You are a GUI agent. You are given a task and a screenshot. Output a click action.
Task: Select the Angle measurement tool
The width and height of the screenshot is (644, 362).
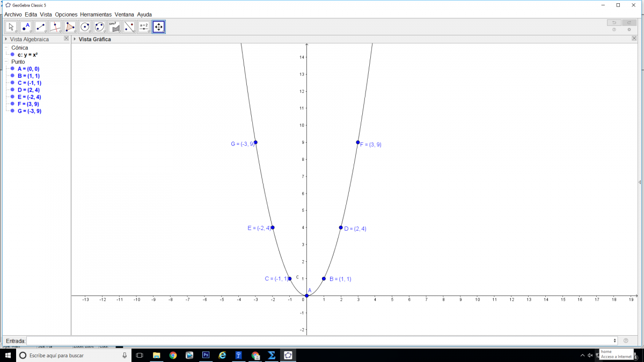[x=114, y=27]
